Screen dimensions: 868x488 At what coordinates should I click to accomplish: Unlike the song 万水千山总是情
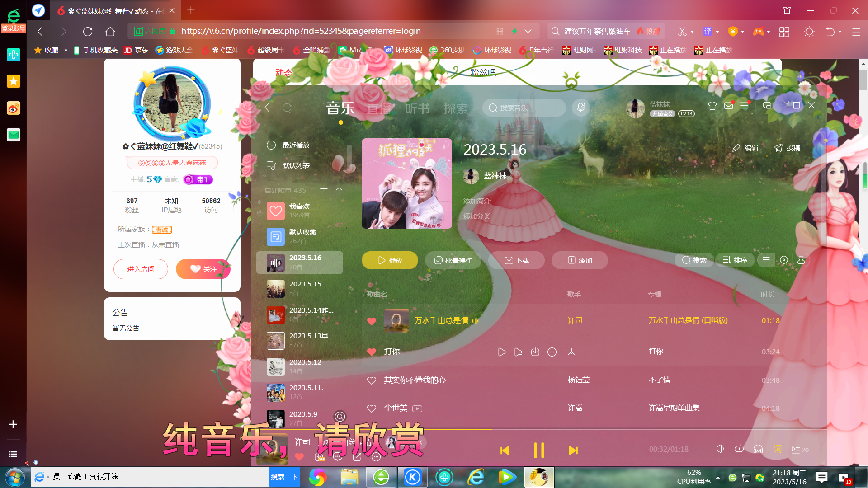pos(372,321)
